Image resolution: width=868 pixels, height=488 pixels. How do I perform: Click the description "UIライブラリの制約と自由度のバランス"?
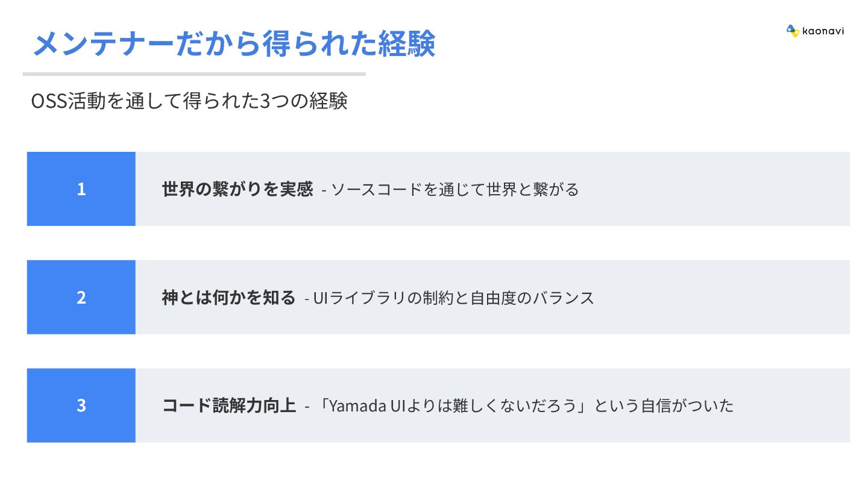point(453,298)
